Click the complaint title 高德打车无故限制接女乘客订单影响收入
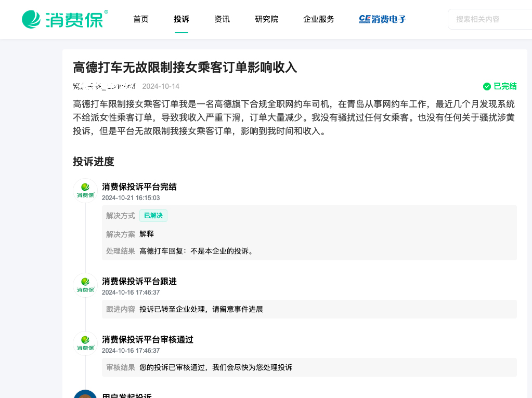 coord(185,67)
